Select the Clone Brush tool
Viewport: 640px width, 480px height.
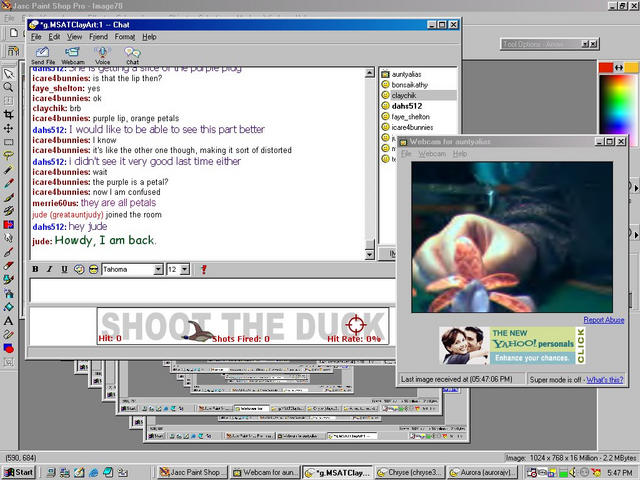click(x=8, y=211)
